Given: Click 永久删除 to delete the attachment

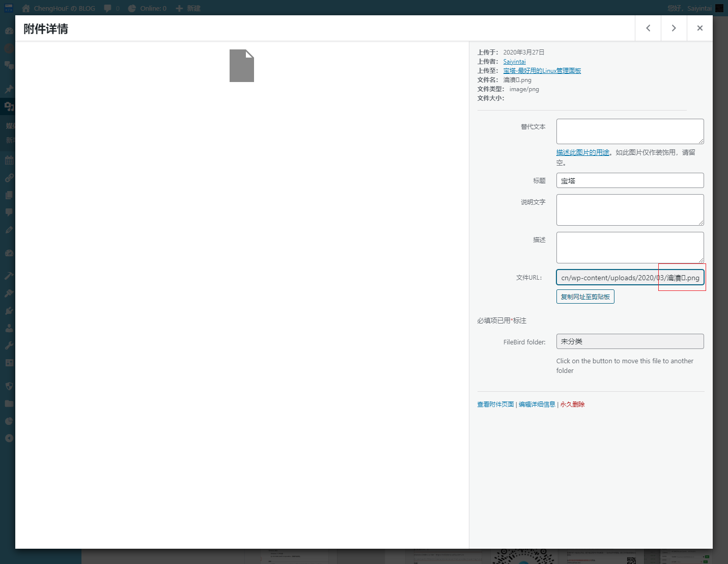Looking at the screenshot, I should pos(572,405).
